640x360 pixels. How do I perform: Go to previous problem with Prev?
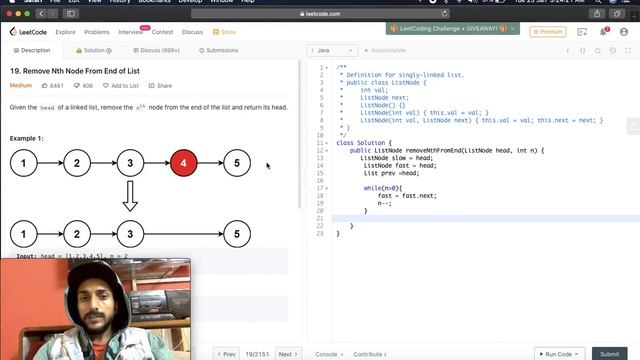[x=226, y=354]
